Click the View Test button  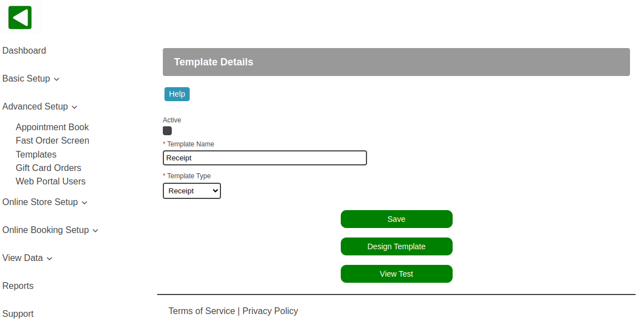click(x=396, y=274)
